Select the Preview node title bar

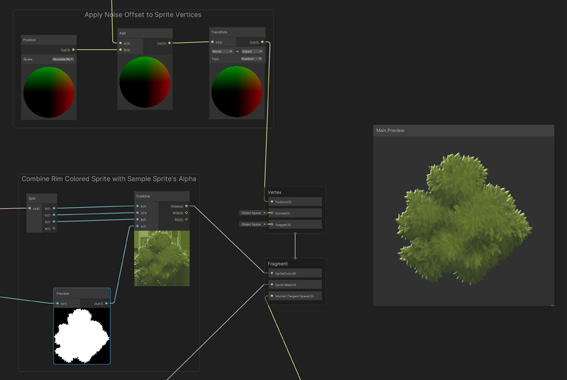82,293
